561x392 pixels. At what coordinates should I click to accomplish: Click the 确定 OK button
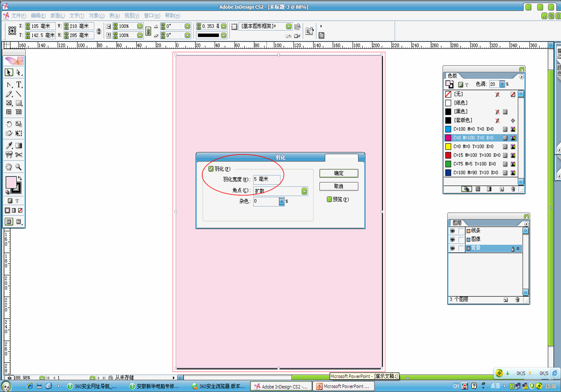click(x=338, y=173)
